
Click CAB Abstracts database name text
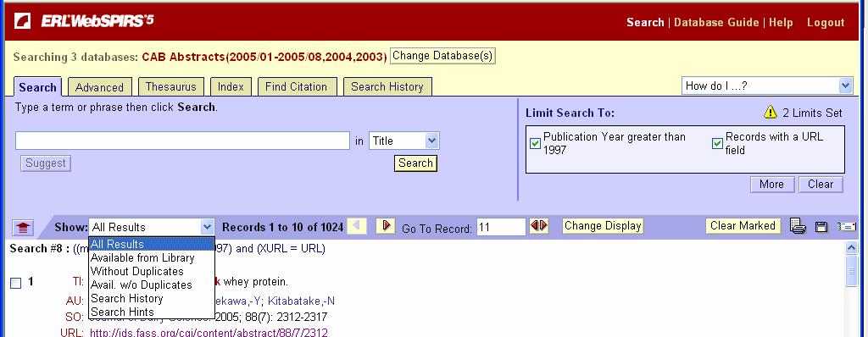tap(264, 57)
